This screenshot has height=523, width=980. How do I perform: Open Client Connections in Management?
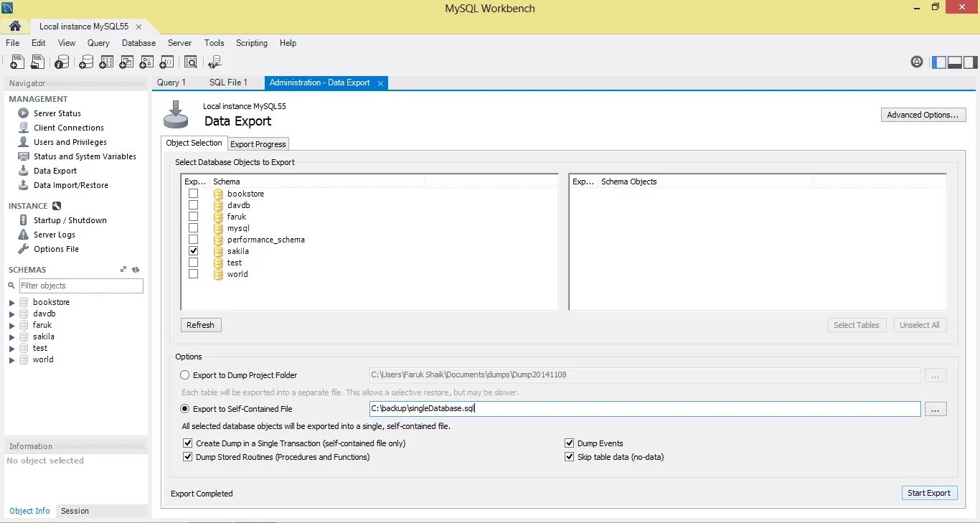click(x=68, y=128)
